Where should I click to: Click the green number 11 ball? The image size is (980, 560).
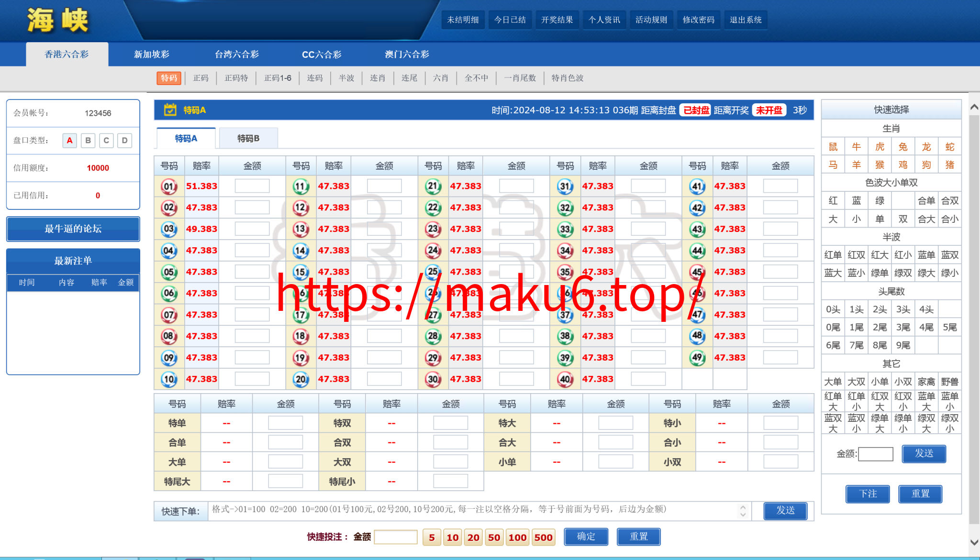point(301,186)
